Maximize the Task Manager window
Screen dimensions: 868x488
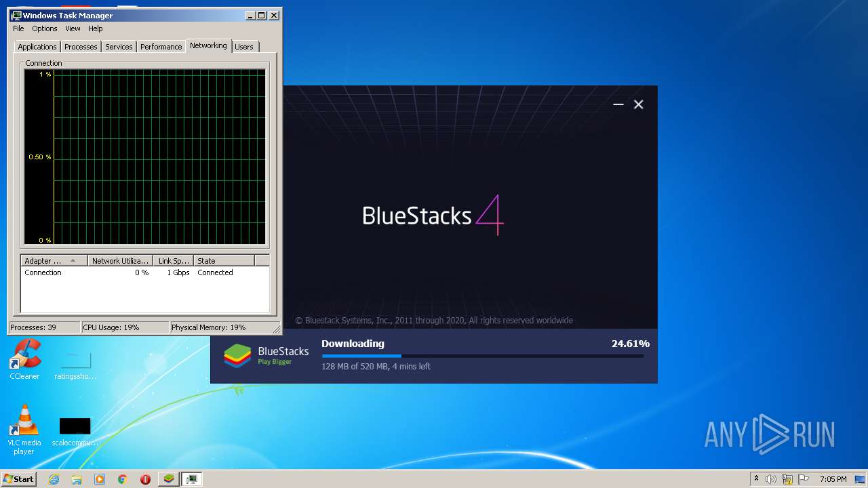(262, 15)
